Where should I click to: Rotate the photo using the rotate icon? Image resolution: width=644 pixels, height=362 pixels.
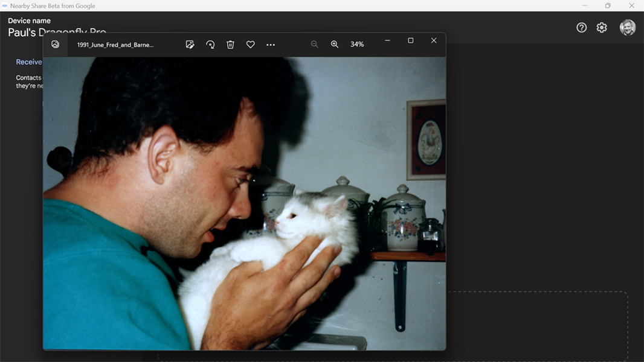[x=210, y=45]
